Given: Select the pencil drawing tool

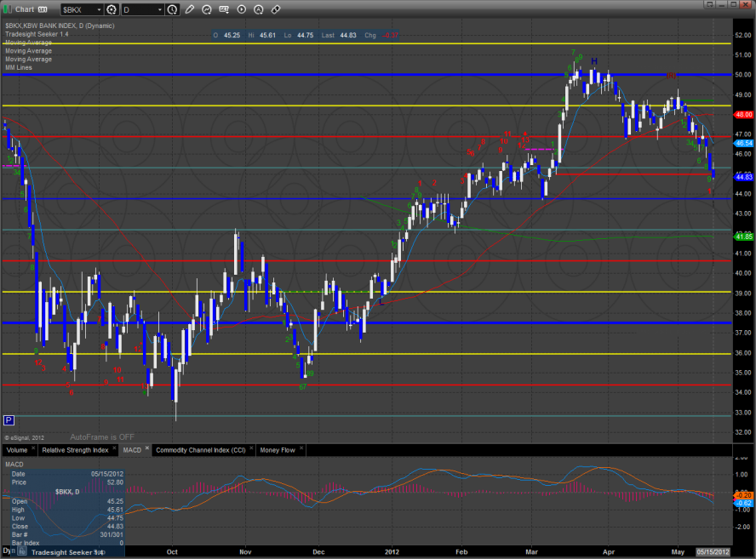Looking at the screenshot, I should click(189, 9).
